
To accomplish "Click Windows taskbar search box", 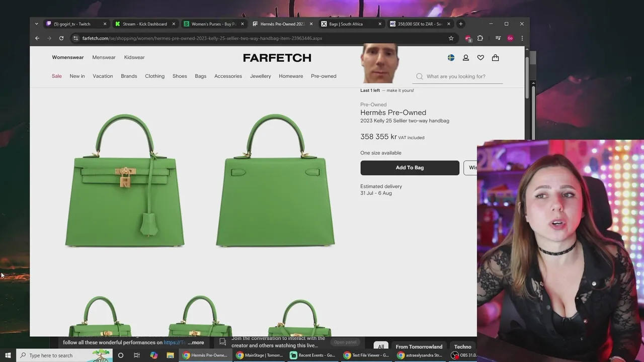I will click(x=64, y=355).
